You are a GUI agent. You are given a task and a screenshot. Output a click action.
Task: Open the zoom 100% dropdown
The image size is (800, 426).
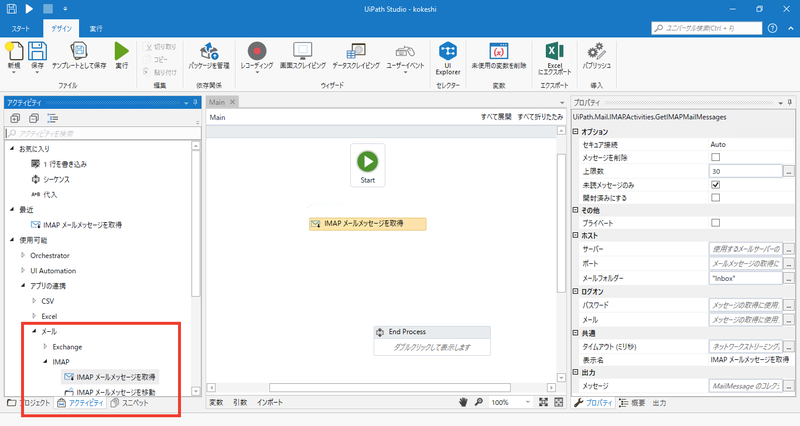click(x=528, y=403)
